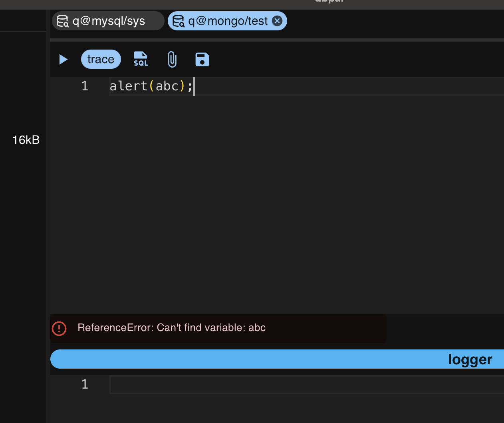Viewport: 504px width, 423px height.
Task: Collapse the logger panel header bar
Action: pos(277,359)
